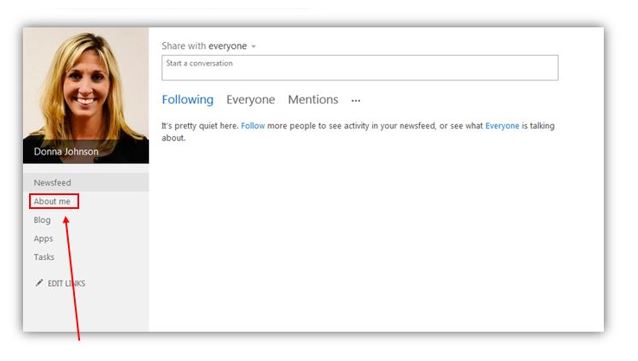
Task: Click the EDIT LINKS text
Action: [x=66, y=283]
